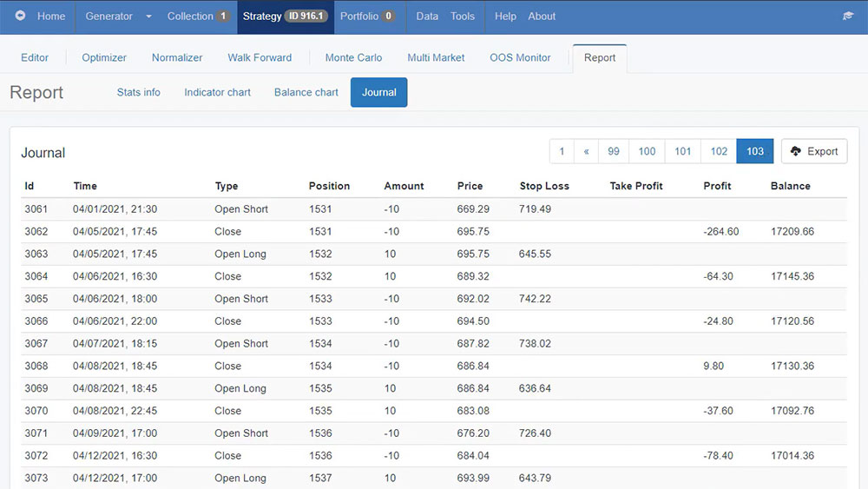Click the Position column header
The height and width of the screenshot is (489, 868).
[x=329, y=186]
